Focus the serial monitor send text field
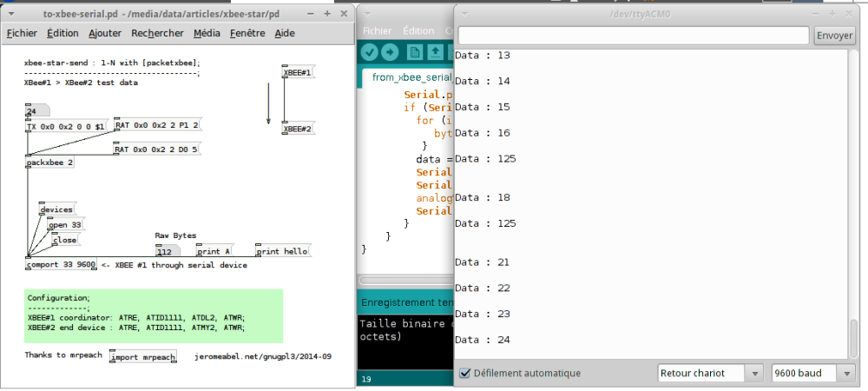This screenshot has height=391, width=868. (x=634, y=36)
